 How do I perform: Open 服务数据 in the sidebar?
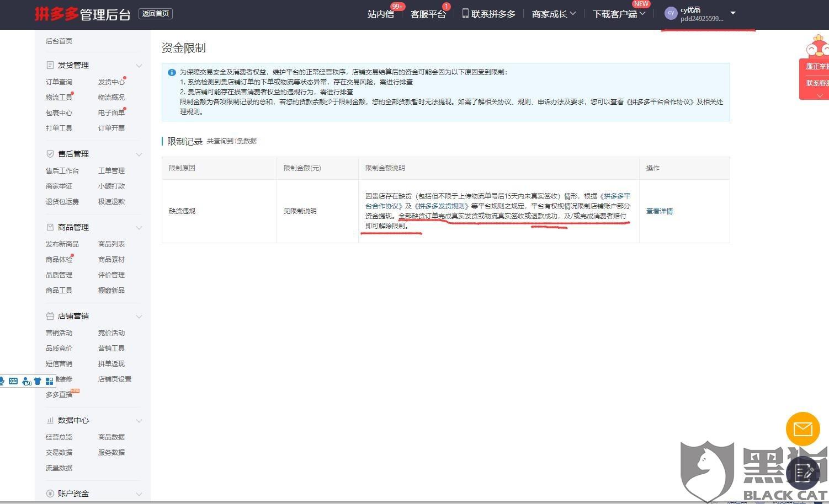[111, 452]
